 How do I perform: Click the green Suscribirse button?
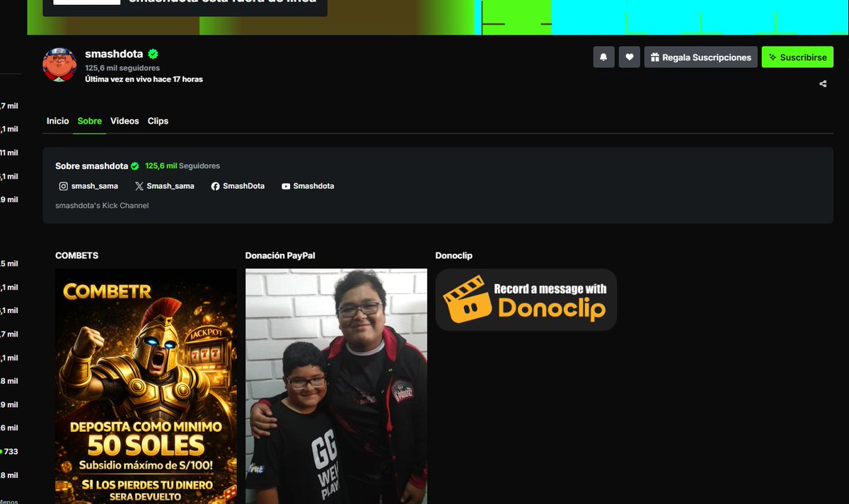[x=797, y=57]
